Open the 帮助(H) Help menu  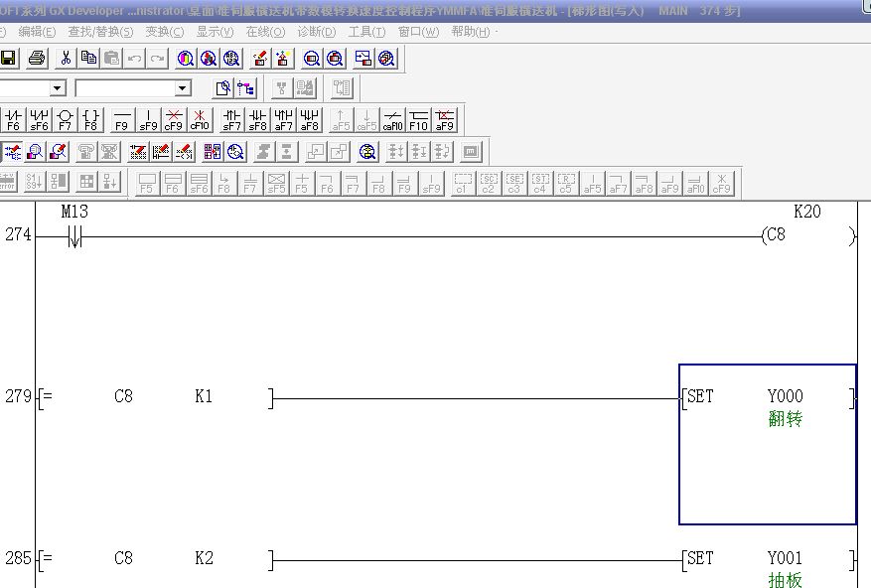coord(470,32)
